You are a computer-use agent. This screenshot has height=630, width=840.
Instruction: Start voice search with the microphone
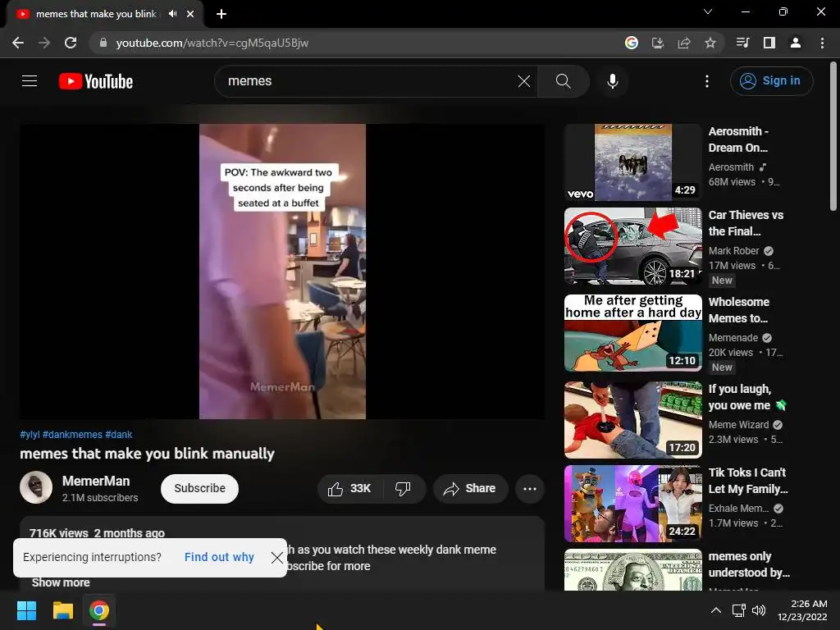[x=612, y=81]
